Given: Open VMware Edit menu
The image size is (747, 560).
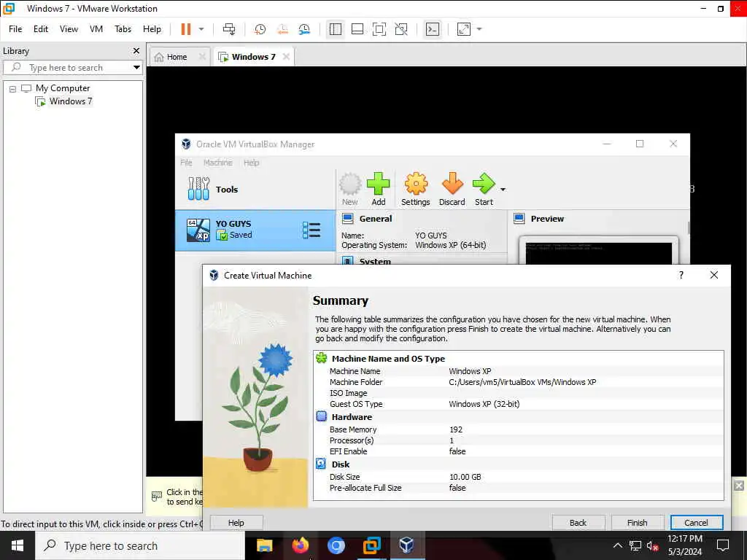Looking at the screenshot, I should (41, 29).
